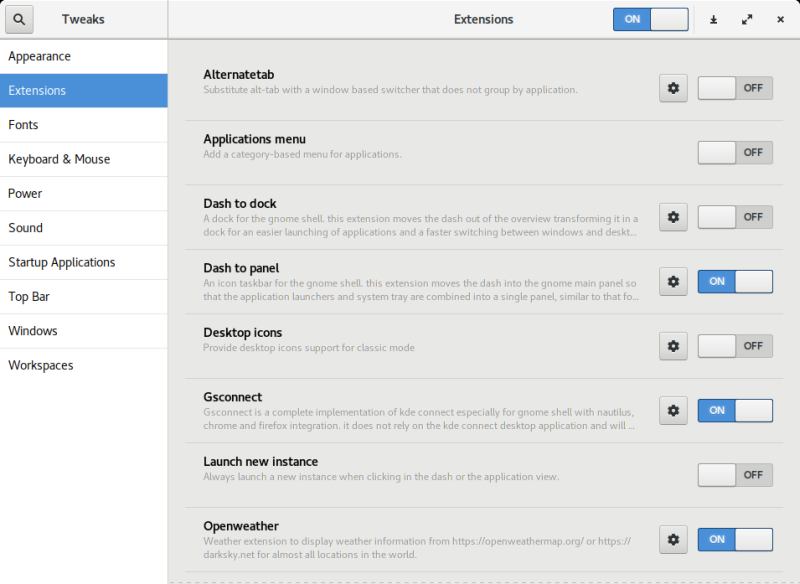Open Desktop icons settings gear
This screenshot has height=584, width=800.
(x=673, y=346)
